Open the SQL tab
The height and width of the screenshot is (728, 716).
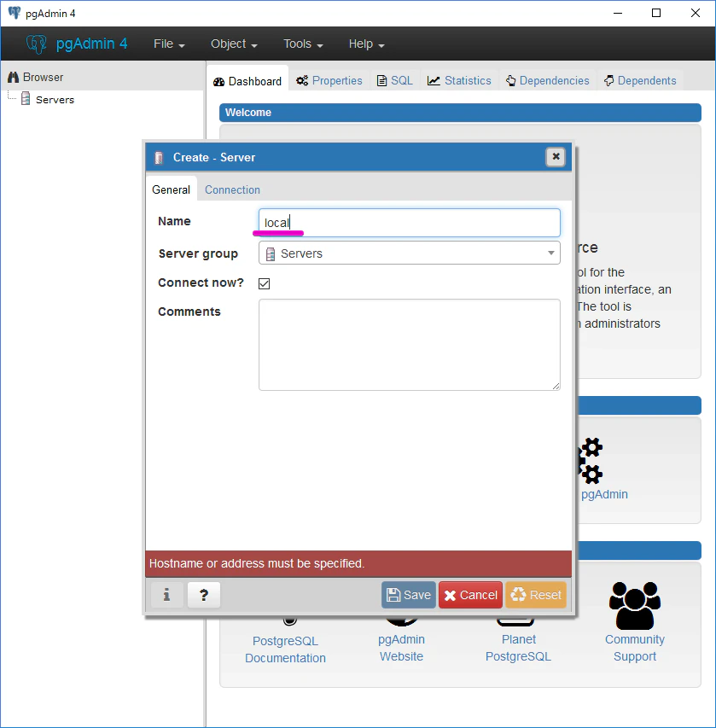point(395,81)
